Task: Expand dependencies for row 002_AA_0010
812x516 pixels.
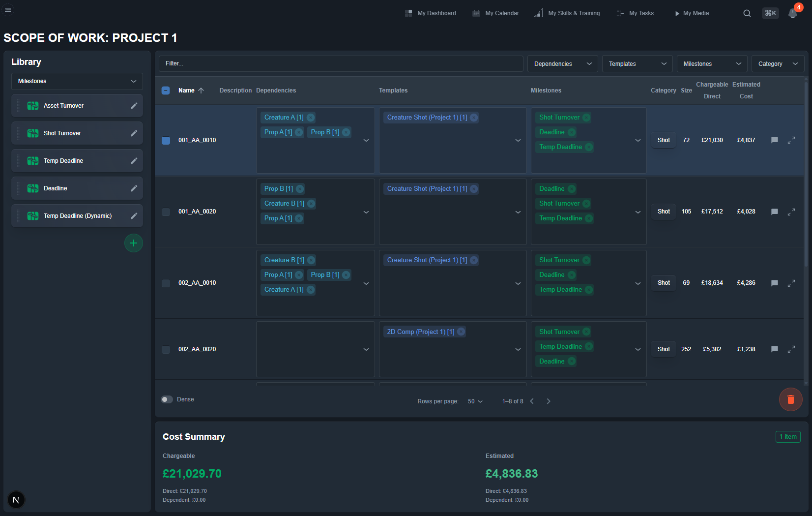Action: tap(366, 283)
